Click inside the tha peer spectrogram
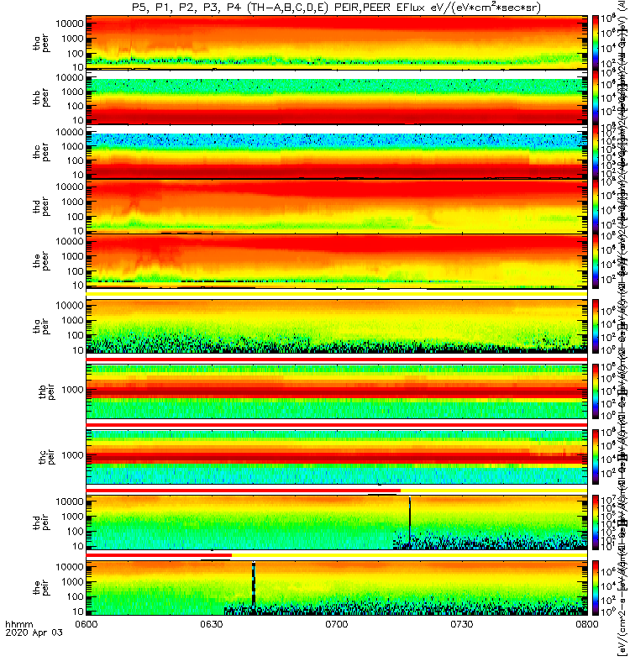Screen dimensions: 630x672 coord(337,42)
